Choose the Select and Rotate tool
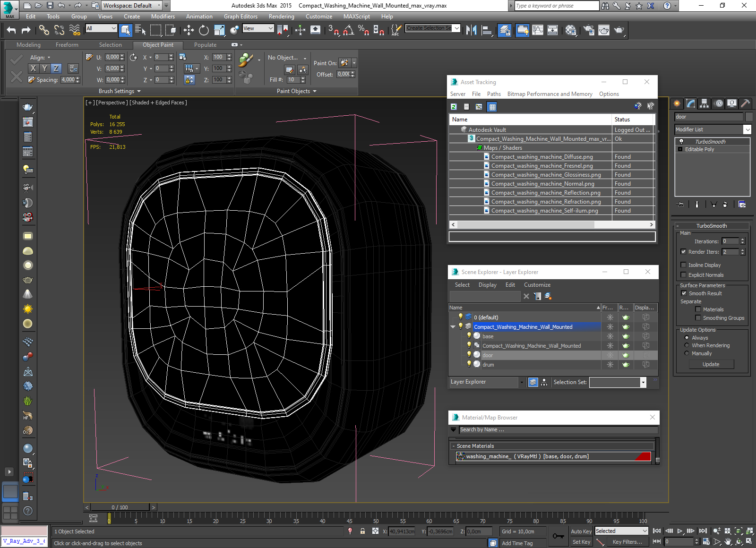The height and width of the screenshot is (548, 756). pyautogui.click(x=204, y=30)
